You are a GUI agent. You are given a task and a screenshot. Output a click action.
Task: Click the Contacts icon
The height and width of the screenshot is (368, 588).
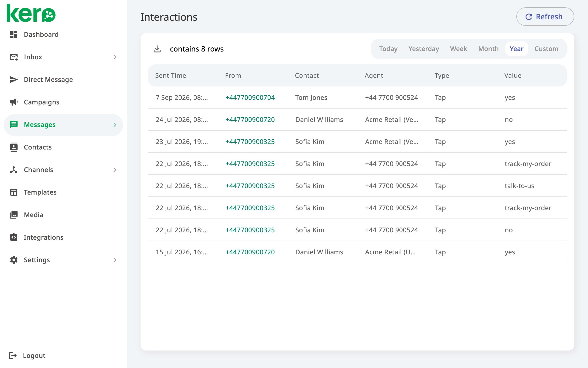click(x=14, y=147)
